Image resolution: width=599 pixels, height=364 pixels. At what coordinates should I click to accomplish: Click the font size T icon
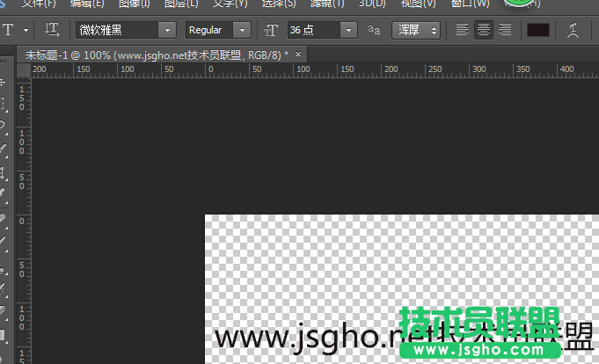click(x=272, y=30)
